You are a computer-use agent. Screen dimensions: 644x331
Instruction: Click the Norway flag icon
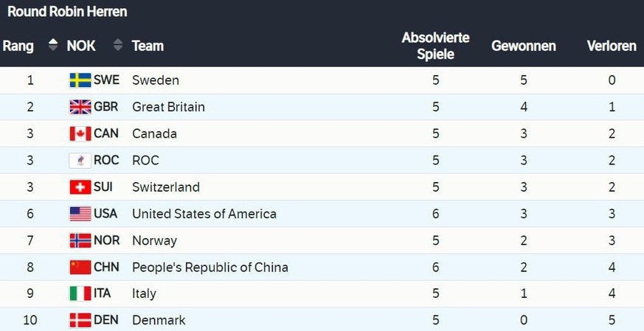point(80,240)
